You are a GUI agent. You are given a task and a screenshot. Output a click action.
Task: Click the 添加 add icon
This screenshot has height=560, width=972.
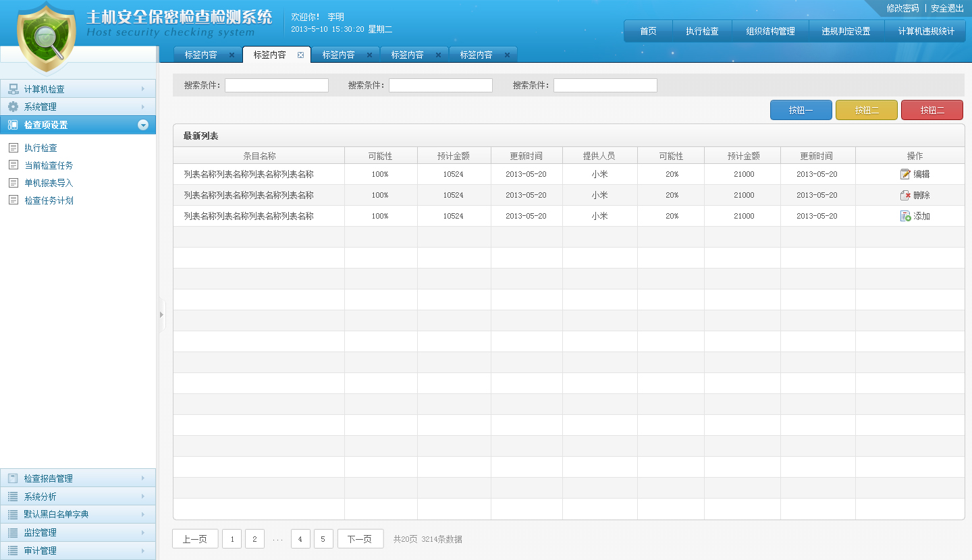tap(906, 216)
